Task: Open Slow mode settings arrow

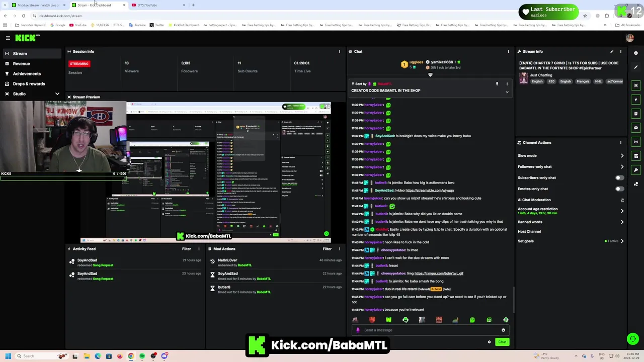Action: click(x=622, y=155)
